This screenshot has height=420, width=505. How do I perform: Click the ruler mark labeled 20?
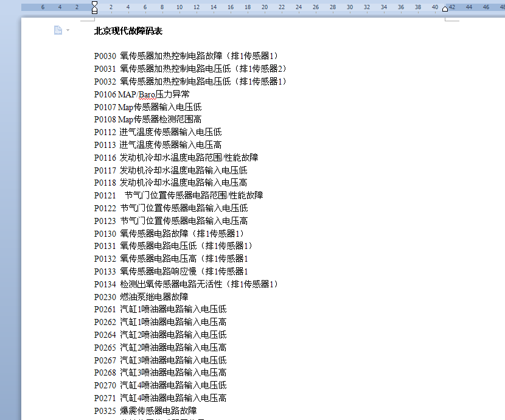tap(265, 7)
